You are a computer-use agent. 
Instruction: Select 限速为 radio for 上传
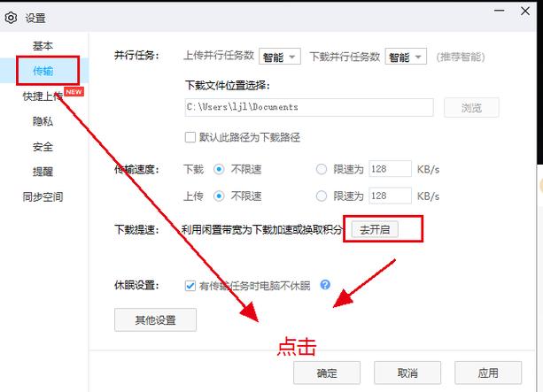click(322, 196)
